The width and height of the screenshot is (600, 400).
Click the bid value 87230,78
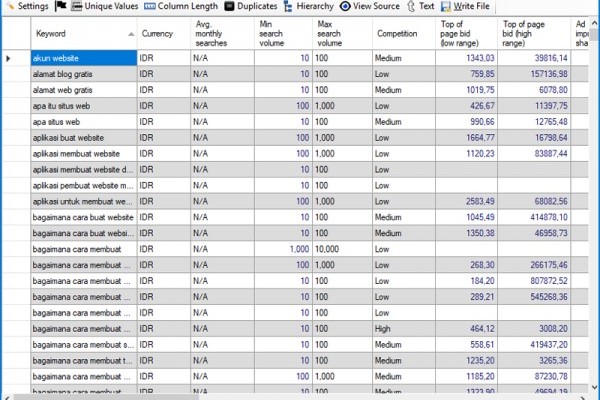[x=551, y=377]
